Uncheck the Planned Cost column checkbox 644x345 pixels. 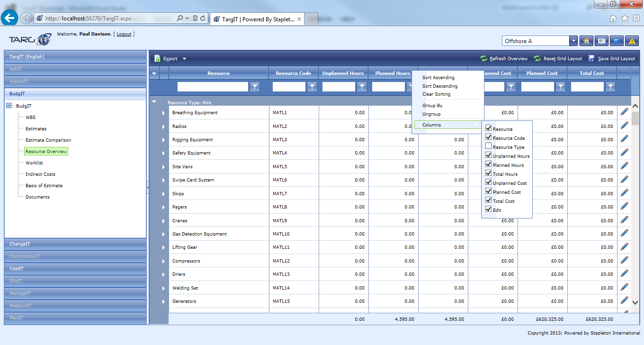(x=489, y=191)
